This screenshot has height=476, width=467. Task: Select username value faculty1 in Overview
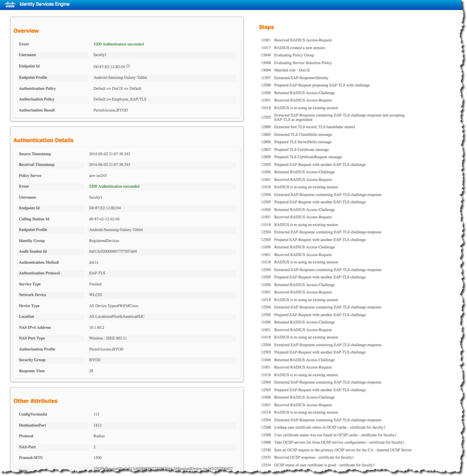click(100, 55)
